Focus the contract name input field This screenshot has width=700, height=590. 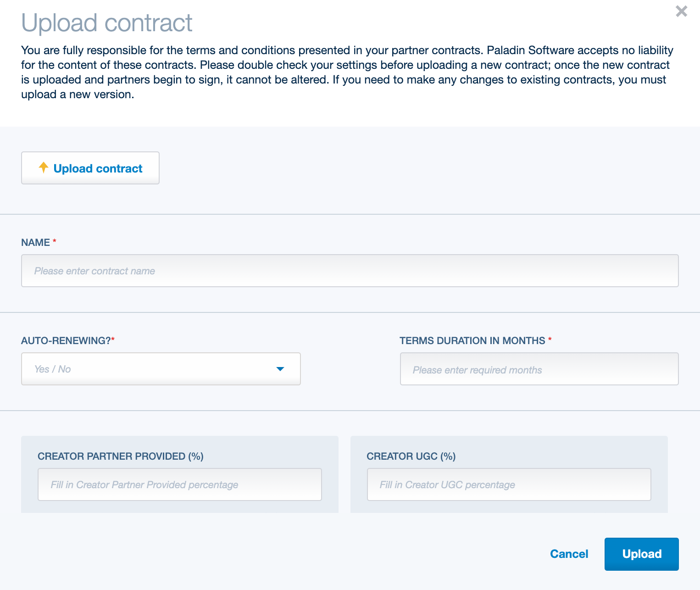(350, 271)
